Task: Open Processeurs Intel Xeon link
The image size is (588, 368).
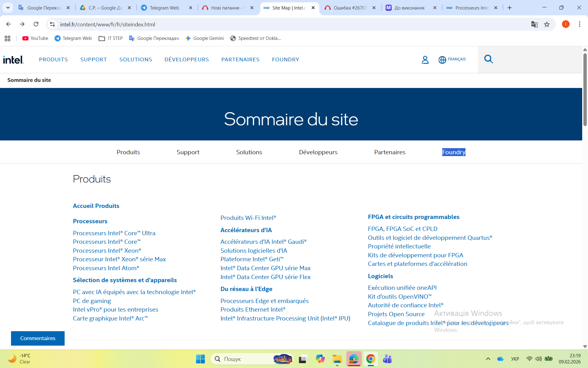Action: [x=107, y=251]
